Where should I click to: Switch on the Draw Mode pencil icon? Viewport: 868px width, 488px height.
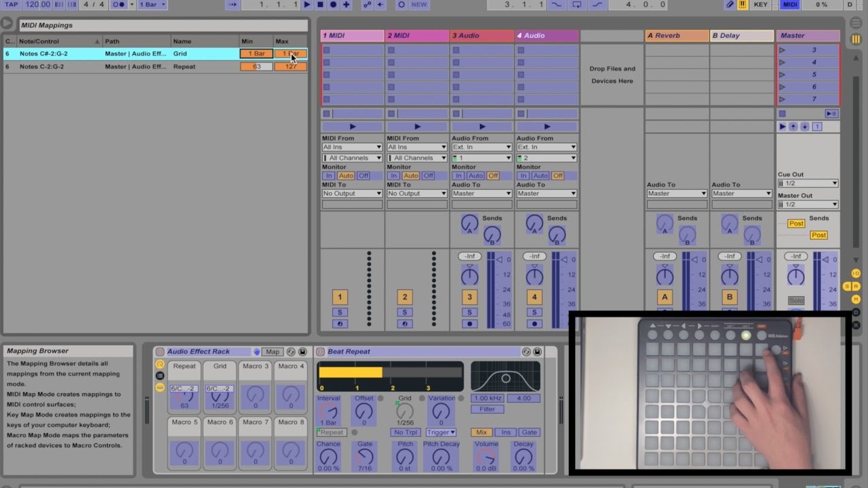click(x=730, y=5)
